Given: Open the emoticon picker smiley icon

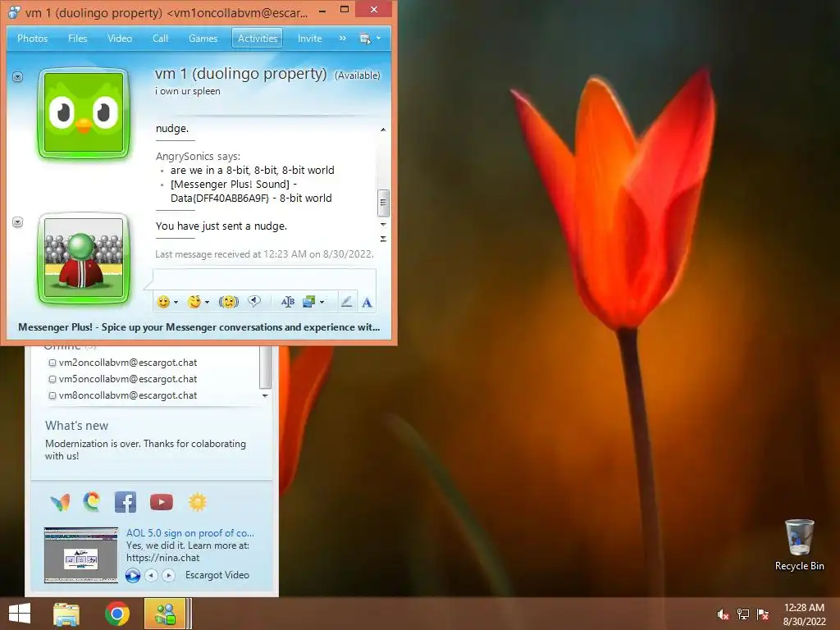Looking at the screenshot, I should coord(163,302).
